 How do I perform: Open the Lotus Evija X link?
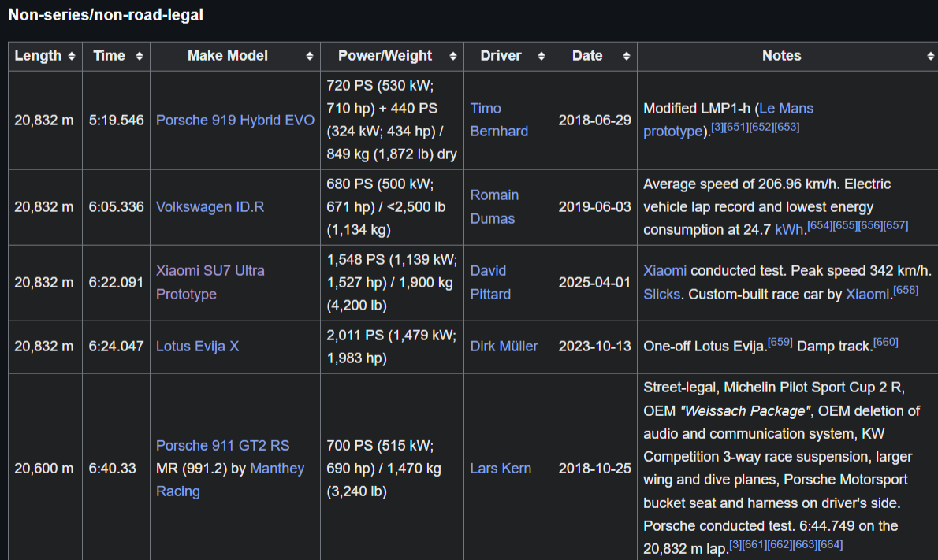coord(197,346)
